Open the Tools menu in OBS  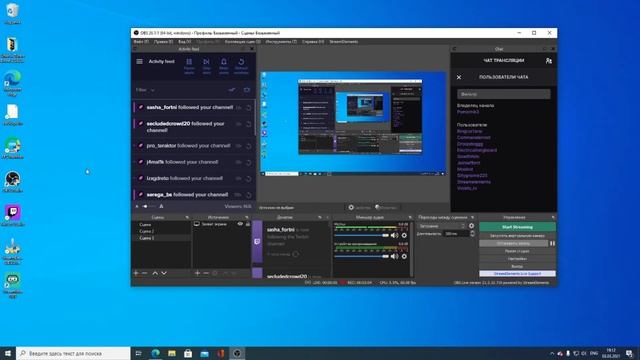[x=281, y=42]
